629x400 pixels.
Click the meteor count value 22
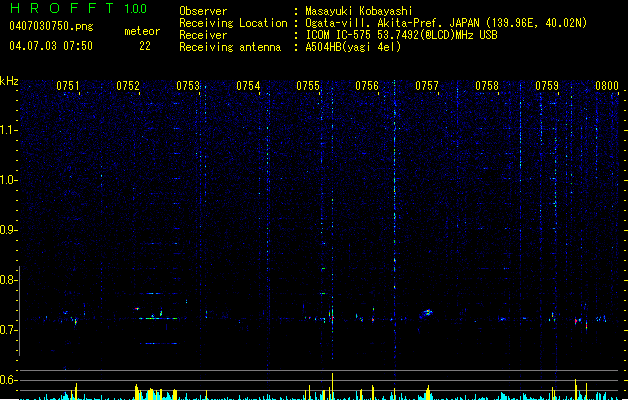145,46
